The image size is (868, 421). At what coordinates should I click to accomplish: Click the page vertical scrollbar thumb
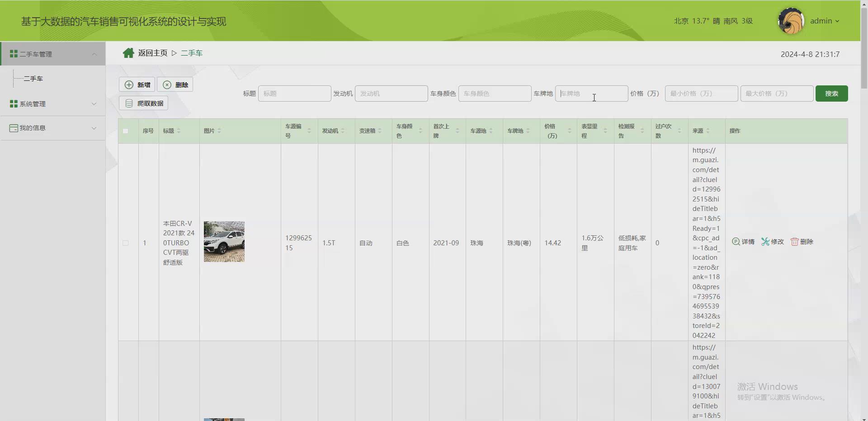click(x=864, y=47)
